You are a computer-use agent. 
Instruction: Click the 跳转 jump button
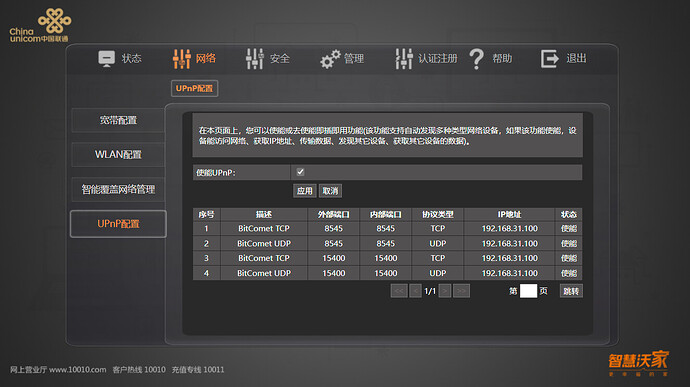pos(571,291)
